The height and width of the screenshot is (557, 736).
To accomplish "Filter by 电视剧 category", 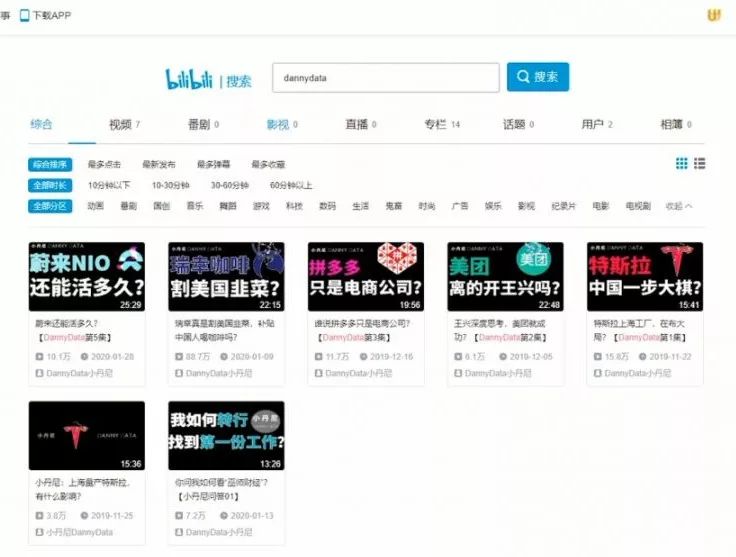I will tap(638, 206).
